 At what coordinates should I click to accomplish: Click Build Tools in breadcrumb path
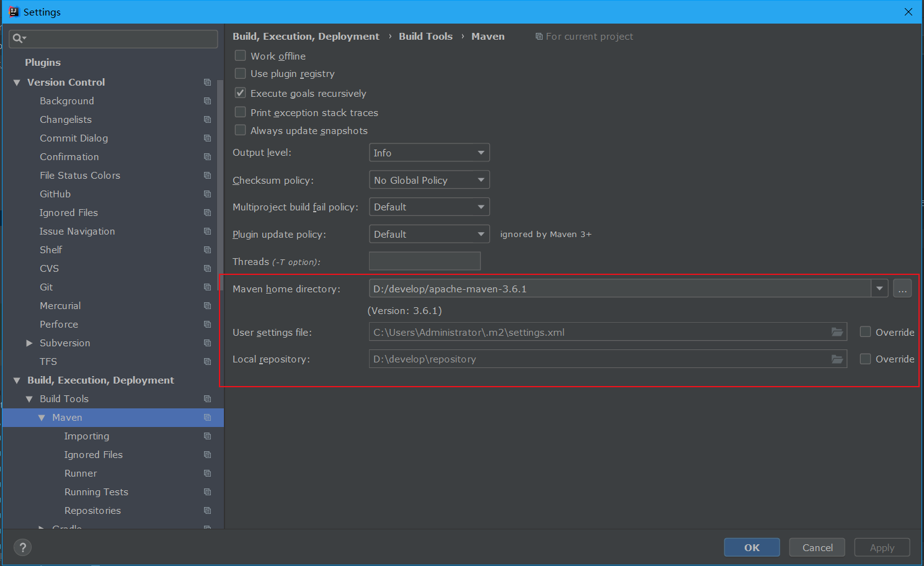(425, 37)
